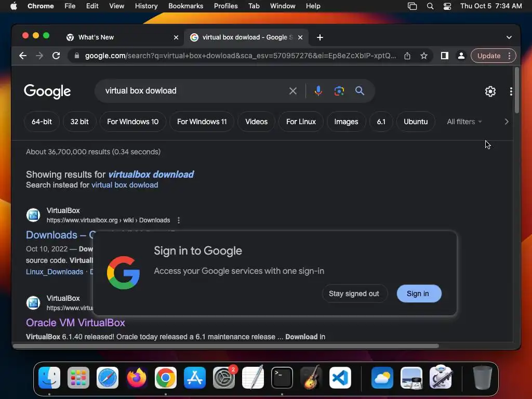Open the tab search chevron dropdown

click(509, 37)
